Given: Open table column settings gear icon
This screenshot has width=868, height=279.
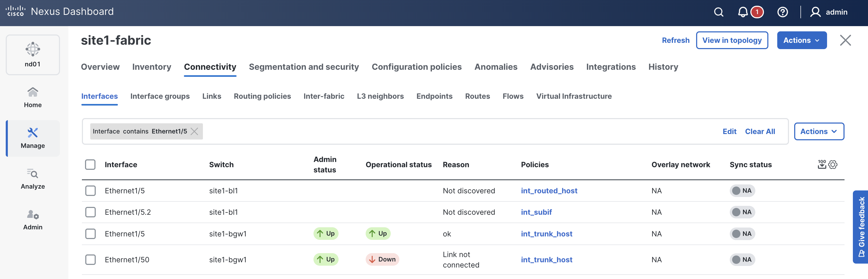Looking at the screenshot, I should 833,165.
